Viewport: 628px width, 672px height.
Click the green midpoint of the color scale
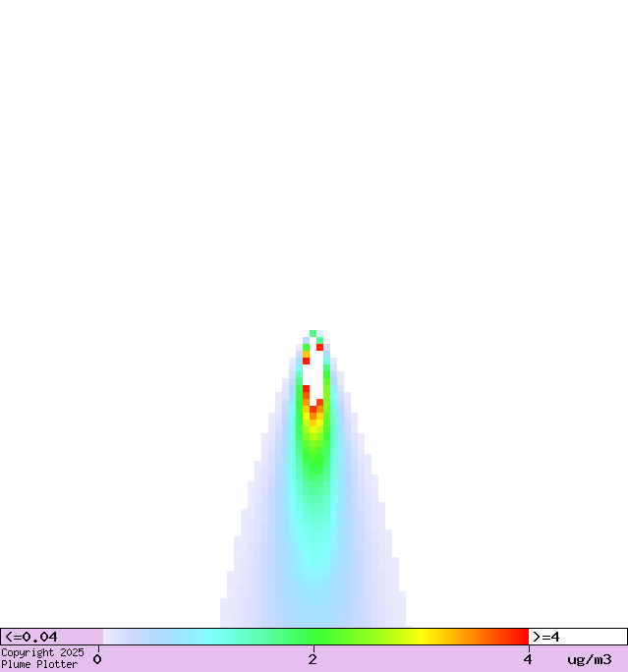315,637
